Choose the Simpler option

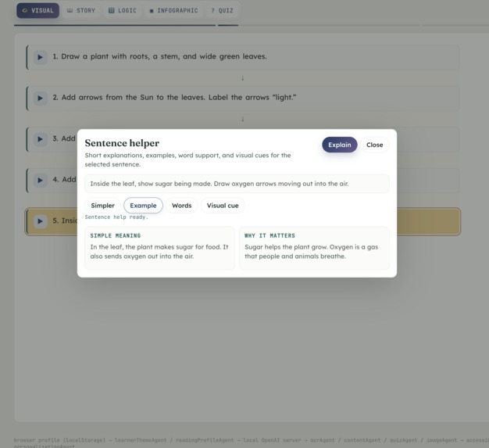point(102,206)
